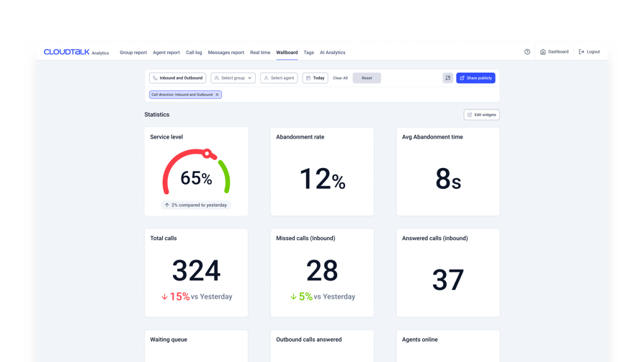
Task: Open the help question mark icon
Action: (x=527, y=52)
